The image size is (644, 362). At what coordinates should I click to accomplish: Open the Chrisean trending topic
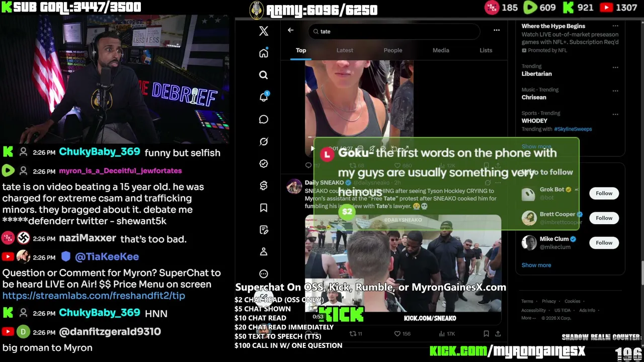click(x=534, y=97)
